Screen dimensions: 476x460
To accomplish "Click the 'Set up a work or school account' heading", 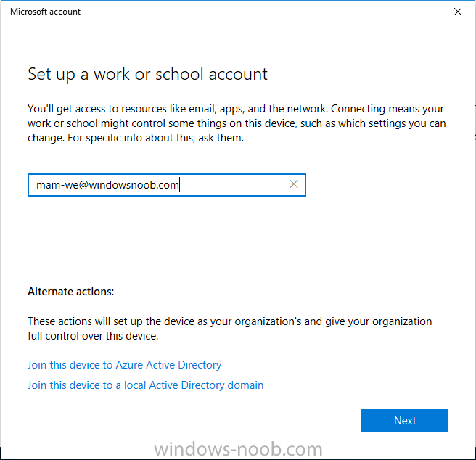I will (x=147, y=74).
